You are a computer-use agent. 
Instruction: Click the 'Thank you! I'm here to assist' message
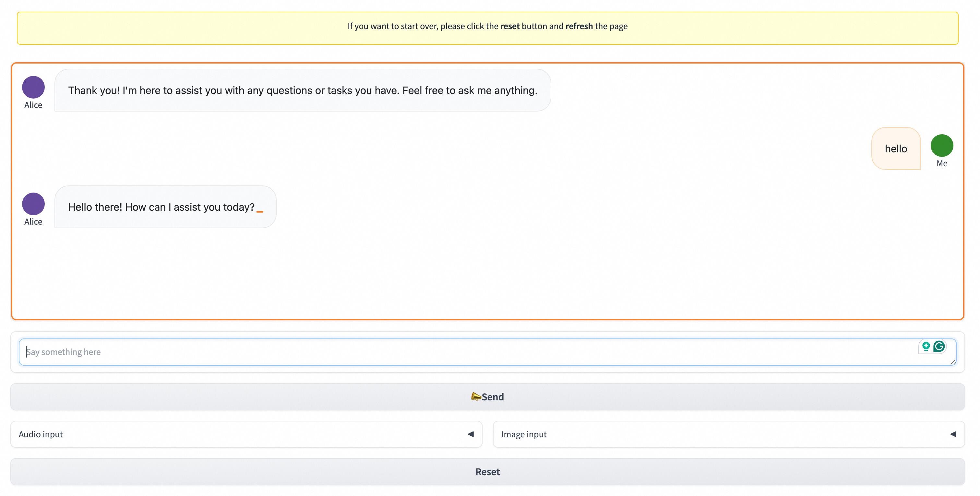click(x=303, y=90)
